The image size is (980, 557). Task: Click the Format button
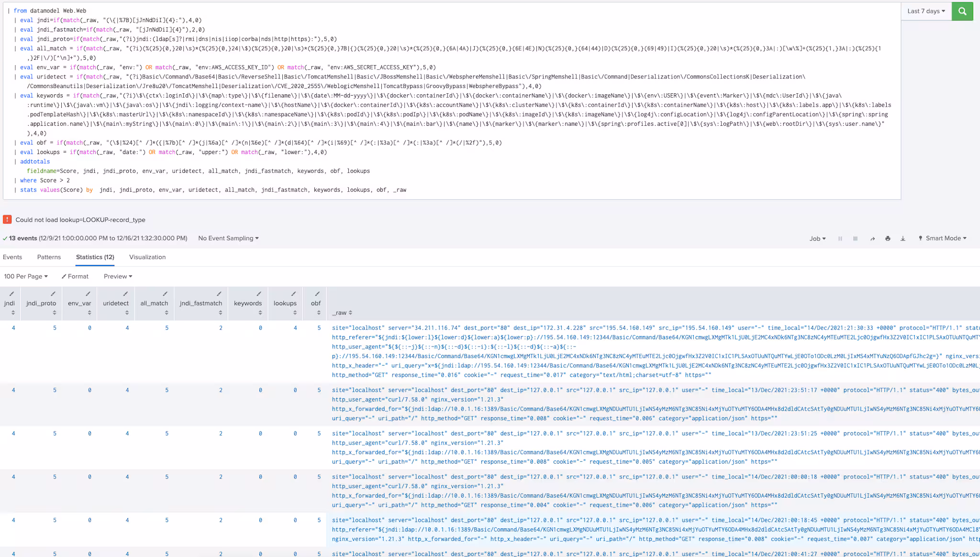75,276
